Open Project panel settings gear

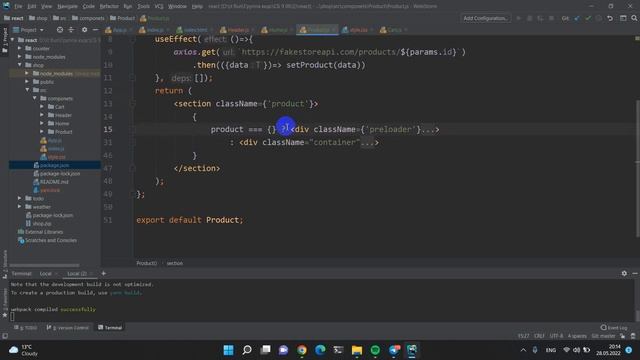point(84,30)
